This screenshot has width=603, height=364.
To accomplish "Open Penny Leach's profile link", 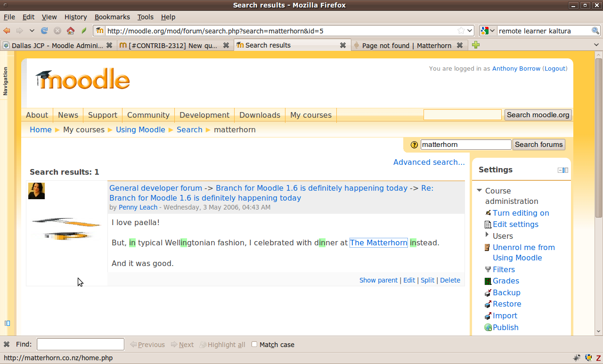I will [x=138, y=207].
